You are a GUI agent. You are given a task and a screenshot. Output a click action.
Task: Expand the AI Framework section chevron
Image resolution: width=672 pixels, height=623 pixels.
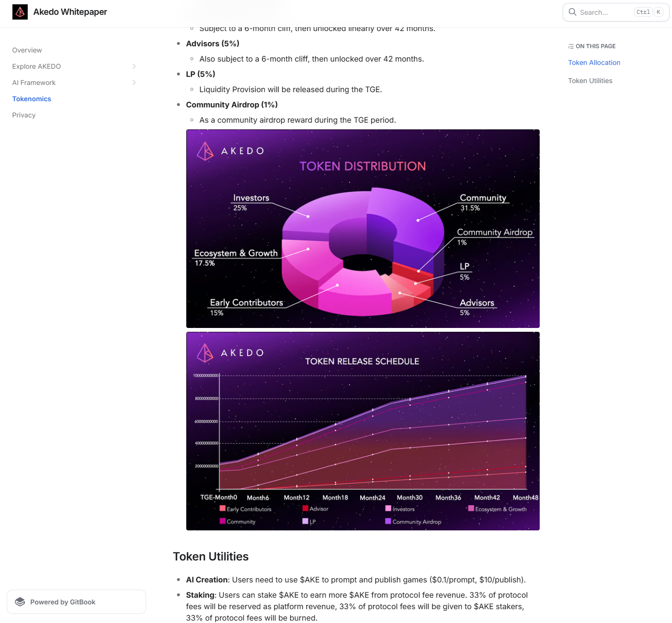click(x=134, y=83)
